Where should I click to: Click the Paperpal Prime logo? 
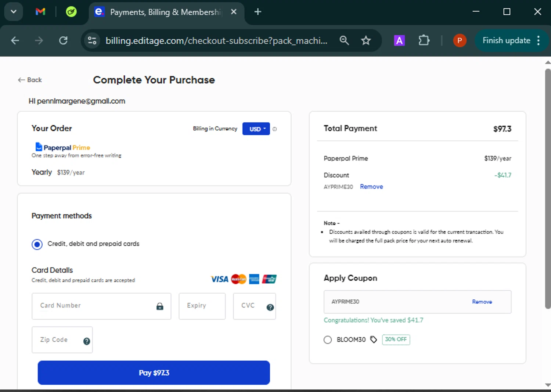pyautogui.click(x=62, y=147)
